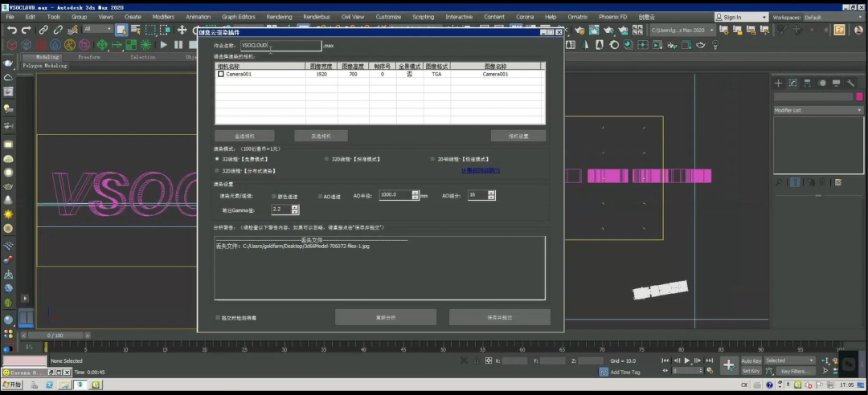Switch to the Freeform ribbon tab
Viewport: 868px width, 395px height.
coord(89,57)
